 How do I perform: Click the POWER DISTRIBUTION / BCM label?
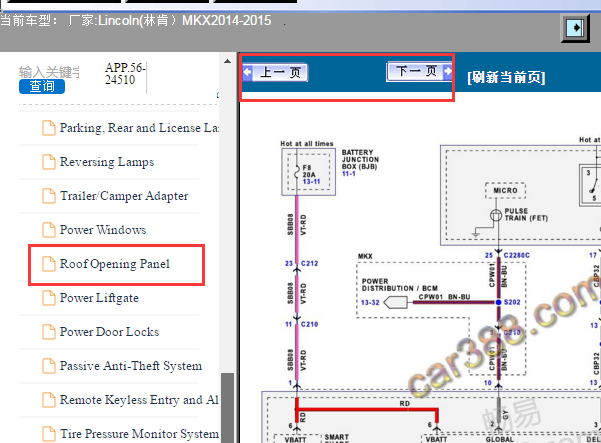(x=400, y=285)
